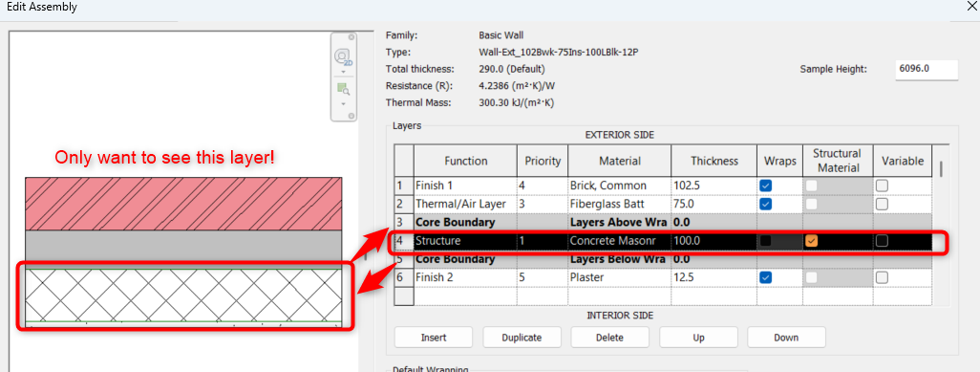Toggle Wraps checkbox for Finish 2 layer
Screen dimensions: 980x372
765,277
